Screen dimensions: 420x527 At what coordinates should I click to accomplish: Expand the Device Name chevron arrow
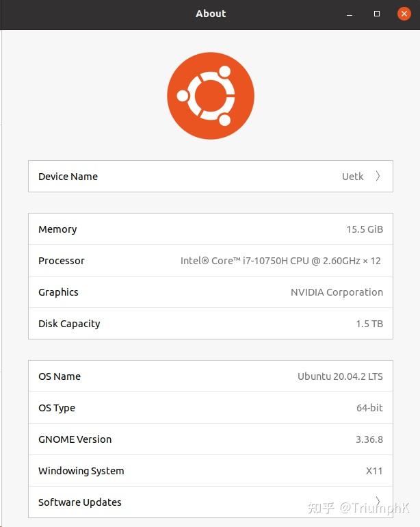pos(378,177)
